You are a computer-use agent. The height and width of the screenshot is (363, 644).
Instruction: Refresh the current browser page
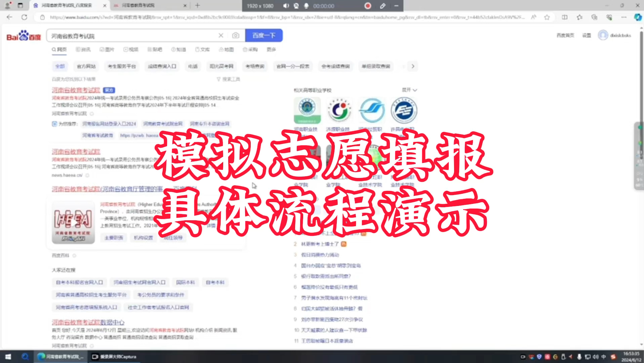coord(24,17)
